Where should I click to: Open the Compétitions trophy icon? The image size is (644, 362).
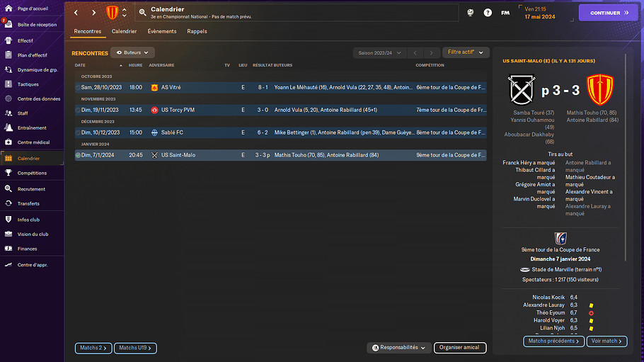pos(8,172)
